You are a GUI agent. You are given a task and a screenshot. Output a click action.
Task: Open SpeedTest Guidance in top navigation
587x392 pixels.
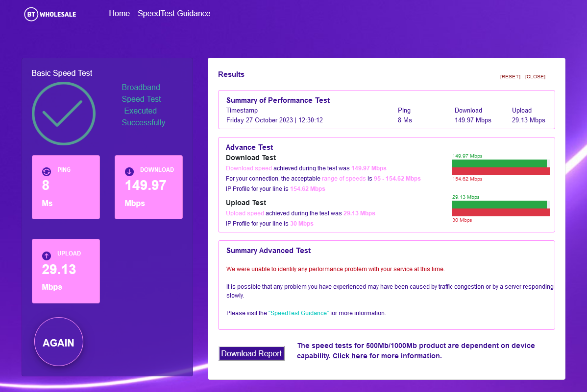tap(174, 14)
